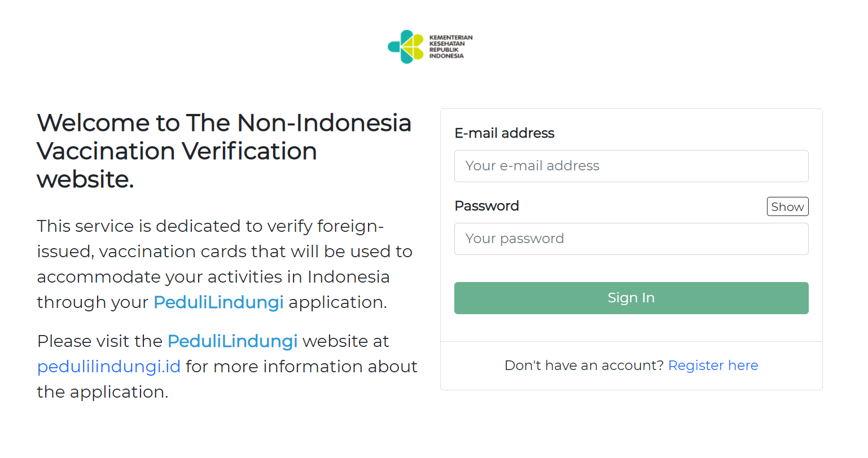The image size is (868, 458).
Task: Click the Ministry of Health logo emblem
Action: [406, 47]
